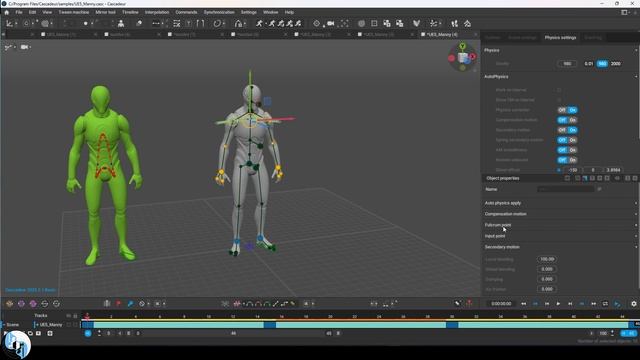Click the frame-all focus icon in the toolbar
This screenshot has height=360, width=640.
pyautogui.click(x=344, y=24)
